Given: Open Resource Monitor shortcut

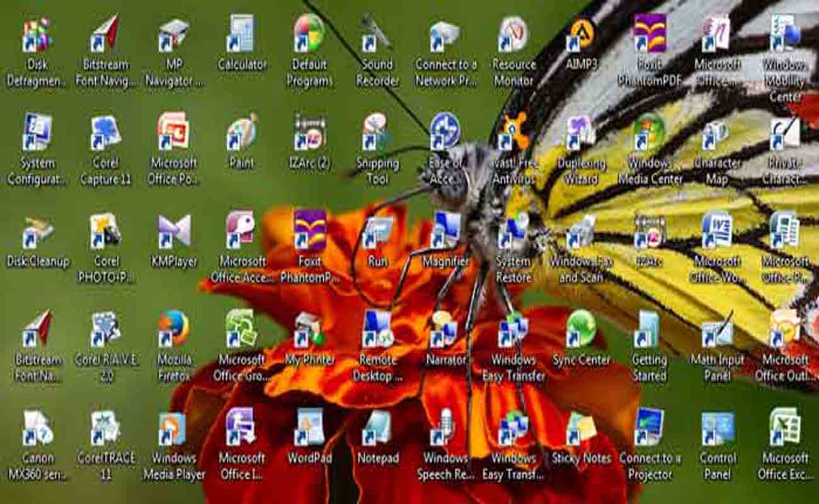Looking at the screenshot, I should (513, 34).
